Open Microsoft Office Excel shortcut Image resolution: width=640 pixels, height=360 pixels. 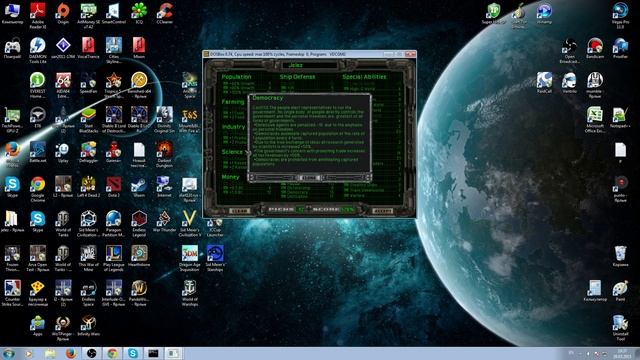tap(595, 119)
